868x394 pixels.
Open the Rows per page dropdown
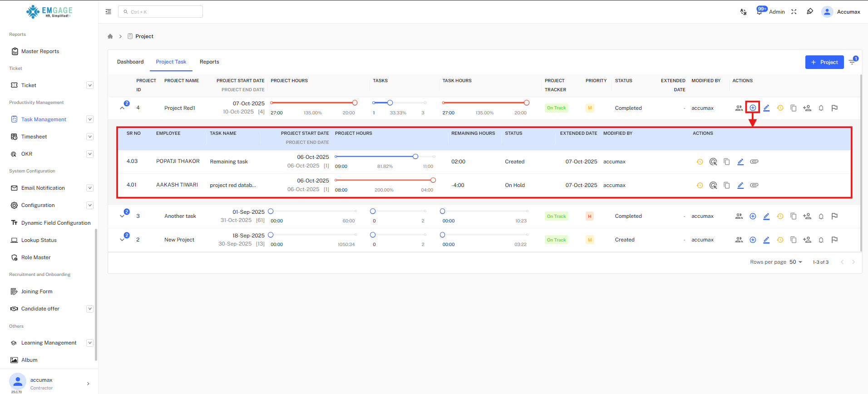click(x=796, y=262)
